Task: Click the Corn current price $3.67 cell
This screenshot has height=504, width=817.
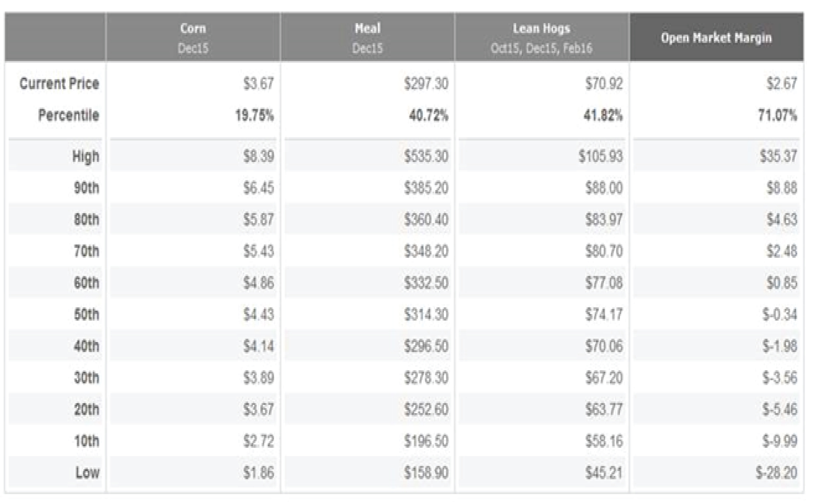Action: (x=258, y=84)
